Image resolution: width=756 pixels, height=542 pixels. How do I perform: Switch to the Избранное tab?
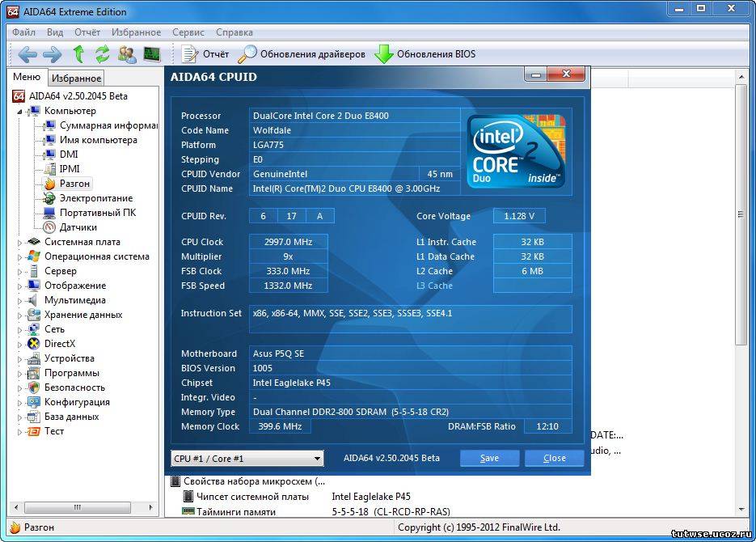tap(76, 78)
